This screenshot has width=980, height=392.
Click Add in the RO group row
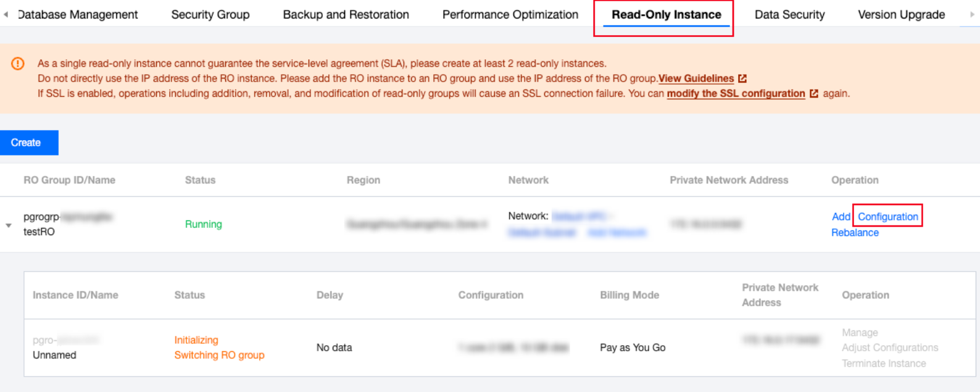click(841, 217)
